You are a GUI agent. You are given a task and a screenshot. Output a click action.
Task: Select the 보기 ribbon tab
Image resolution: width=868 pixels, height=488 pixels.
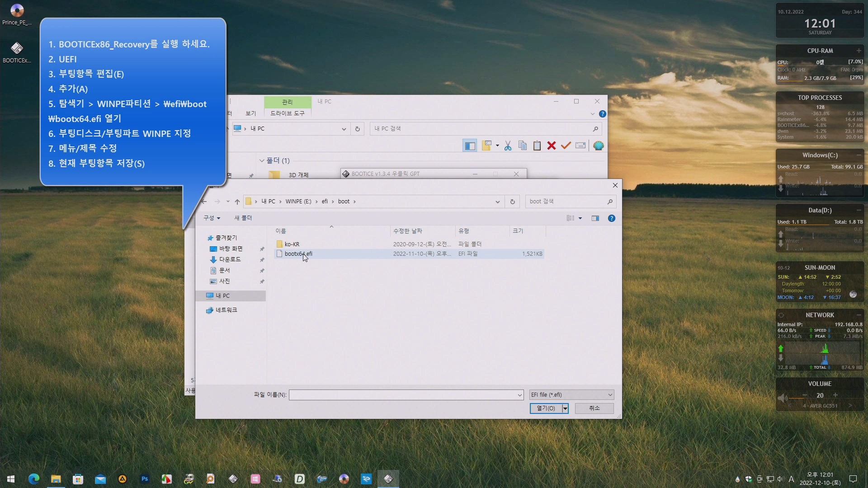click(x=250, y=113)
